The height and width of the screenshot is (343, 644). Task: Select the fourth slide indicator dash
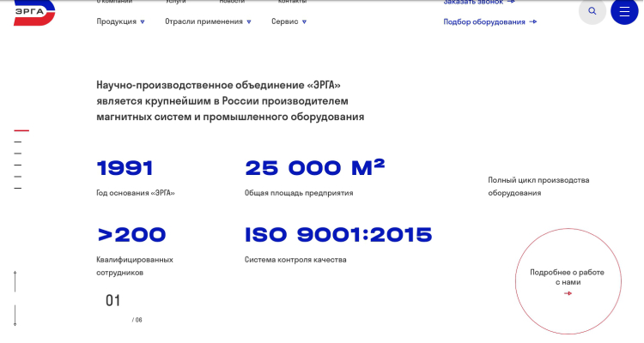pos(18,165)
